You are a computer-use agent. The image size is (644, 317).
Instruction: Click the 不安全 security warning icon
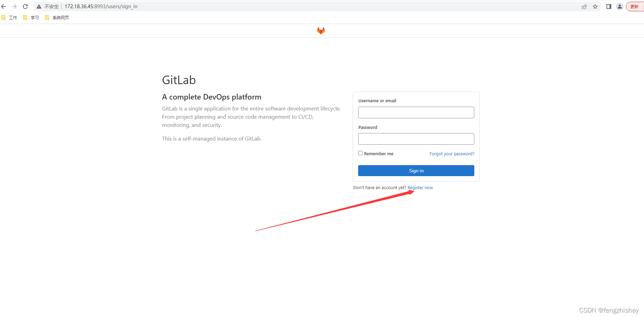[x=39, y=6]
